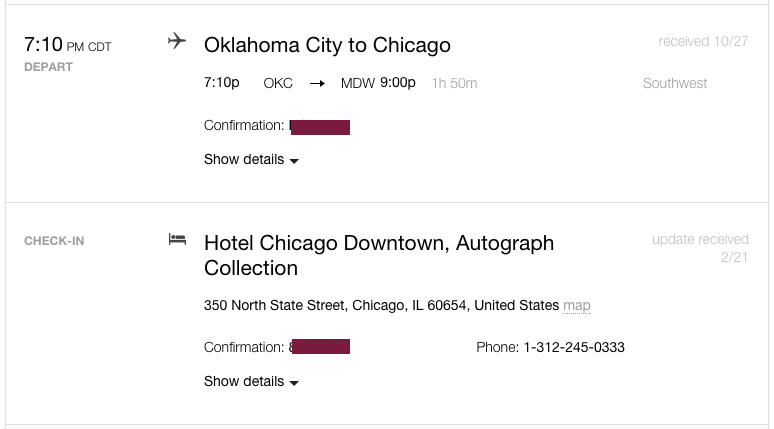Click the airplane icon for the flight

[x=177, y=41]
